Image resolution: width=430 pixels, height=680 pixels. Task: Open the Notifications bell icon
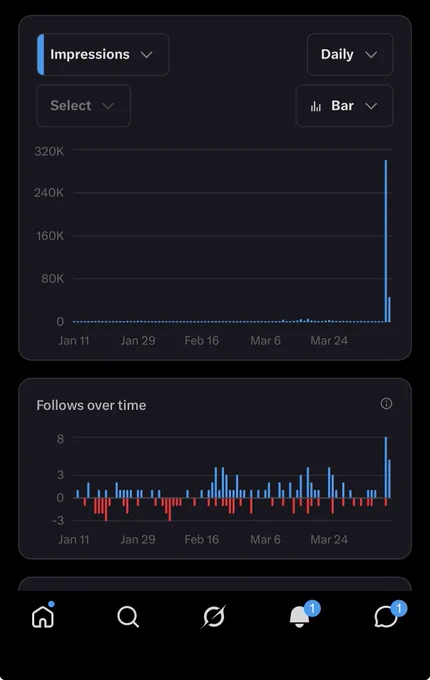coord(299,617)
